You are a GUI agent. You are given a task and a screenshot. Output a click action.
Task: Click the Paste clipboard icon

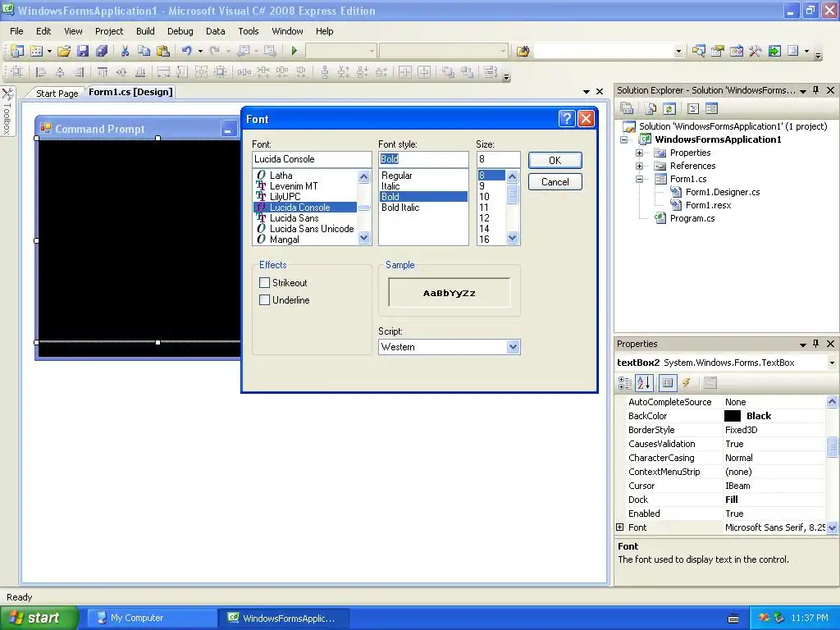pos(163,51)
